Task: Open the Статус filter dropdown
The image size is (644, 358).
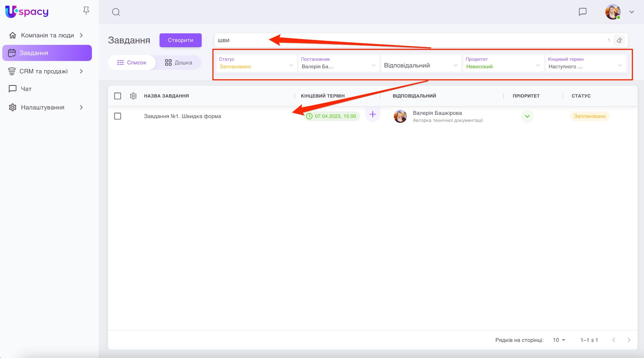Action: coord(256,63)
